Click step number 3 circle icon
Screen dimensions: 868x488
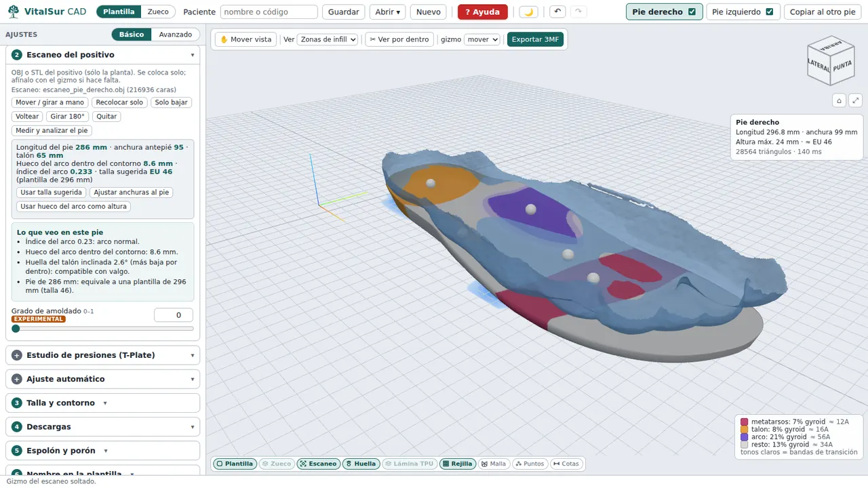pyautogui.click(x=17, y=403)
